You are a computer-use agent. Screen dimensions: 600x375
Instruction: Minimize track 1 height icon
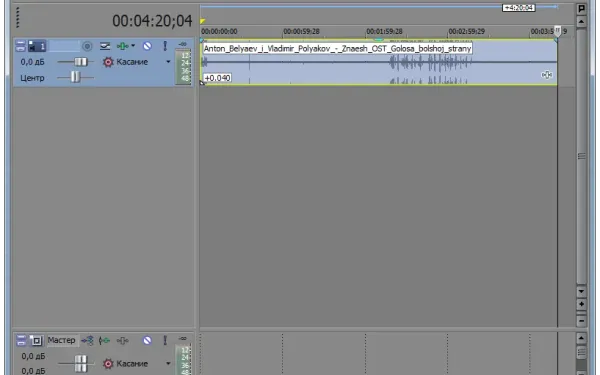coord(21,46)
